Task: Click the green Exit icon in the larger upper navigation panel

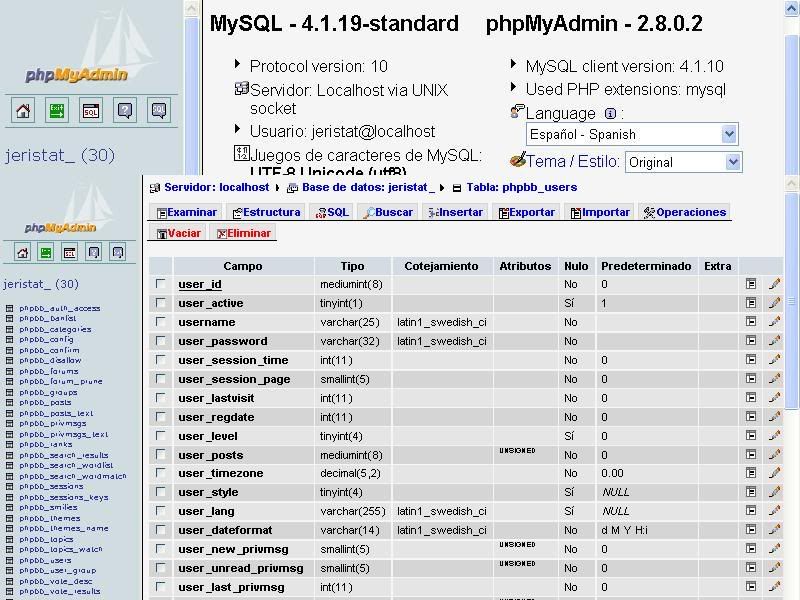Action: click(x=57, y=111)
